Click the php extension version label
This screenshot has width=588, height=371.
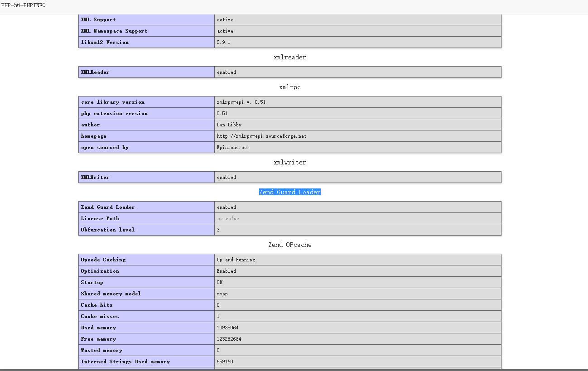click(x=114, y=113)
